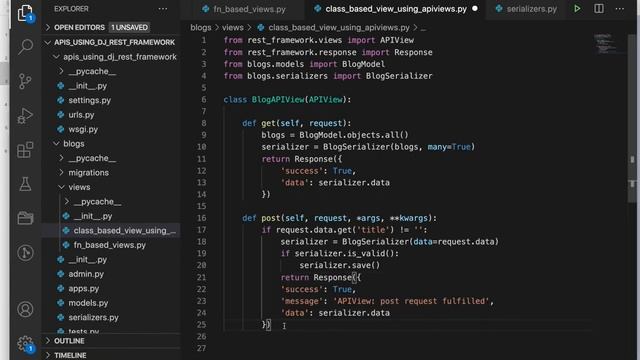Collapse apis_using_dj_rest_framework subfolder

coord(56,57)
